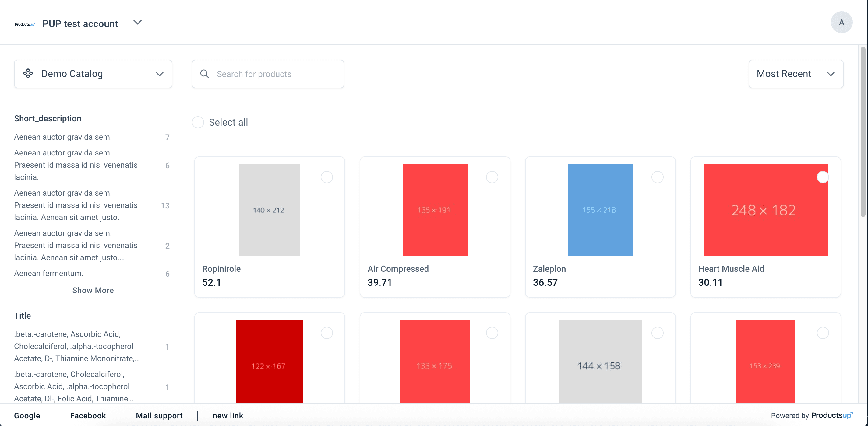
Task: Open the Most Recent sort dropdown
Action: (796, 74)
